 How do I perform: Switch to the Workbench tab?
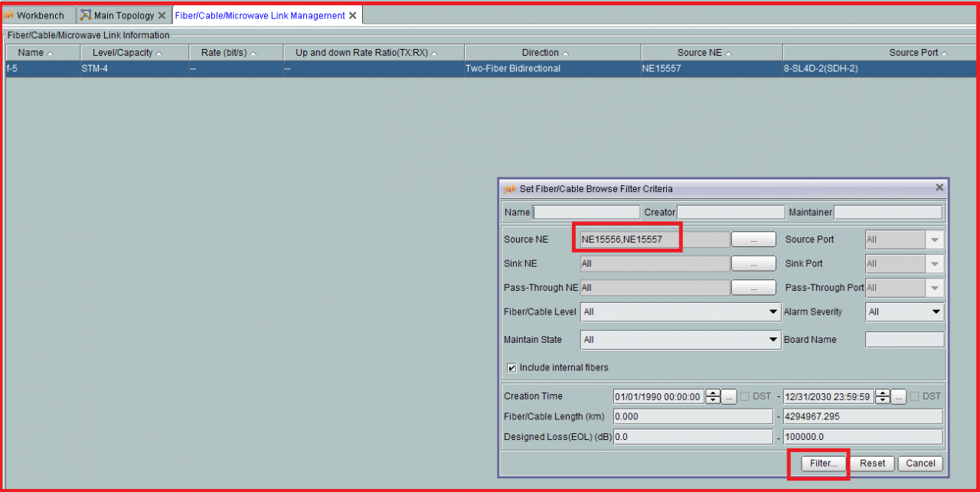point(38,15)
